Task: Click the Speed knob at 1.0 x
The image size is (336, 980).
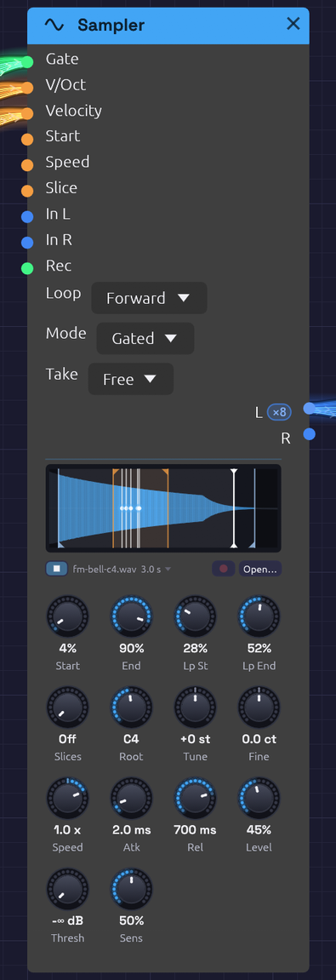Action: (x=67, y=798)
